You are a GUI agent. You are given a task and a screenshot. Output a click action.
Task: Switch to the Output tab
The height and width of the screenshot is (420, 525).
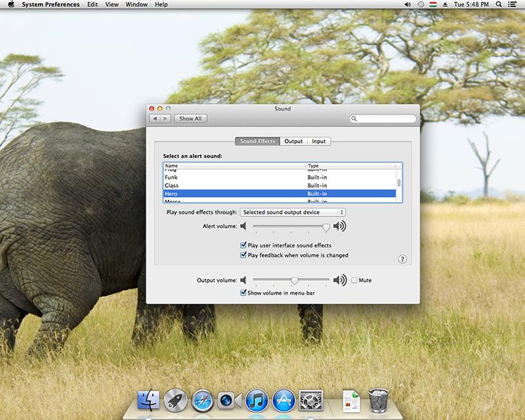point(293,141)
